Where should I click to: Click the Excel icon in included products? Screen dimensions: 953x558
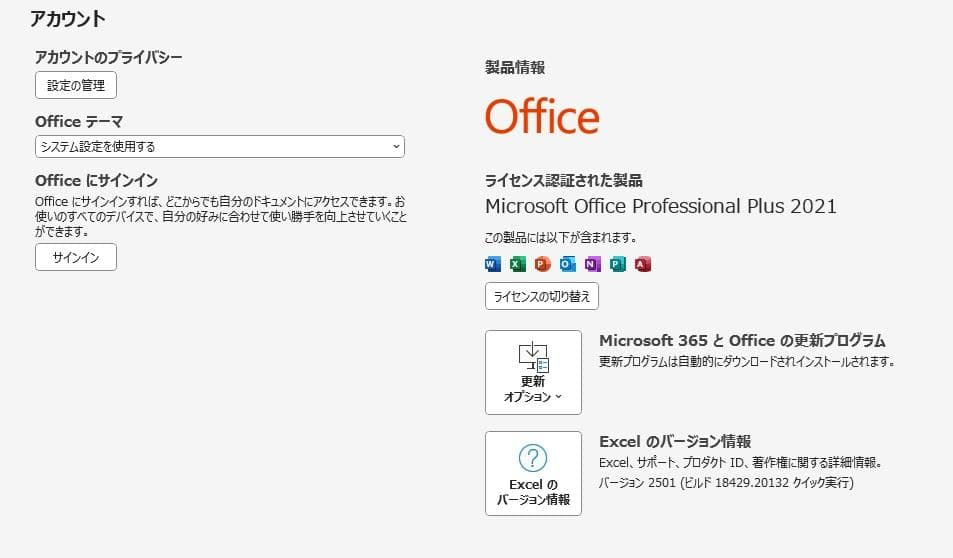pyautogui.click(x=517, y=264)
